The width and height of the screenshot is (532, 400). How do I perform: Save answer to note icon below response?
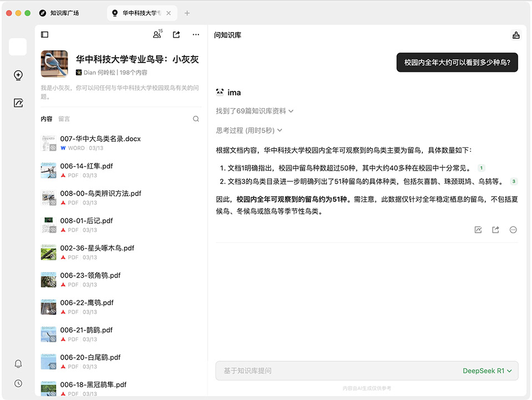tap(478, 230)
